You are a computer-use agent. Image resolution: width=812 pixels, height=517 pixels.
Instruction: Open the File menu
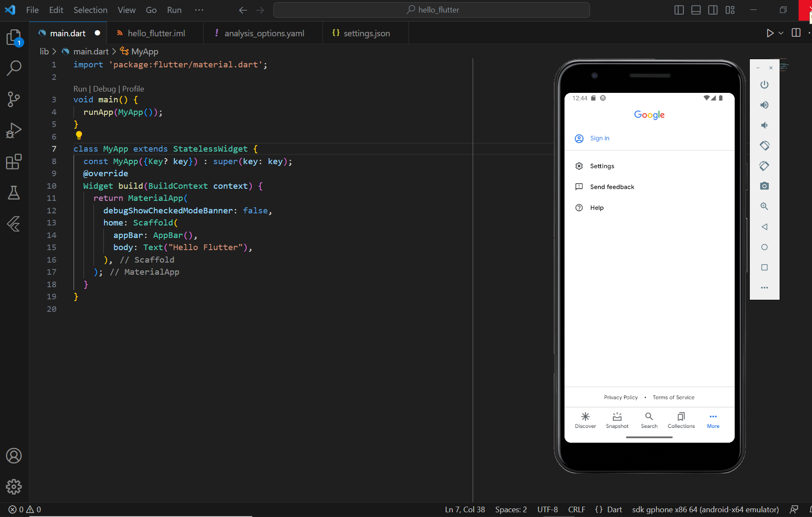32,10
